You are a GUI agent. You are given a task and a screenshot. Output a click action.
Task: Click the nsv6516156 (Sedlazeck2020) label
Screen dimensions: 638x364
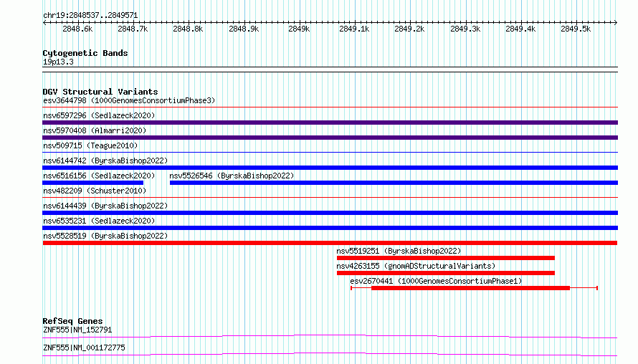[99, 176]
